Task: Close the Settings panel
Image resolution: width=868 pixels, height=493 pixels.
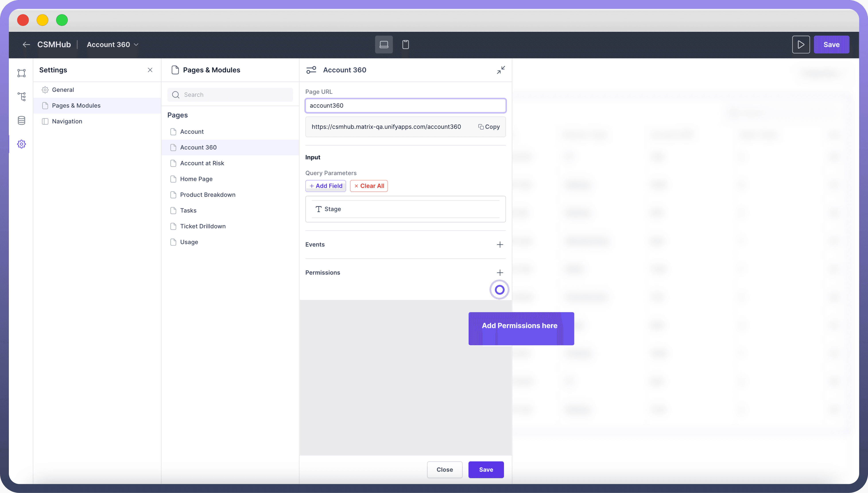Action: coord(150,70)
